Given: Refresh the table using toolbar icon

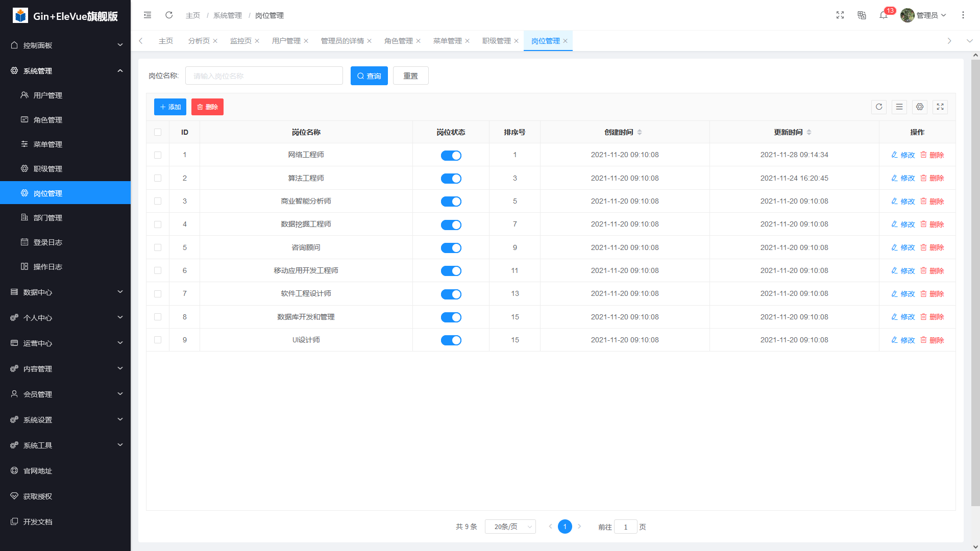Looking at the screenshot, I should point(879,107).
